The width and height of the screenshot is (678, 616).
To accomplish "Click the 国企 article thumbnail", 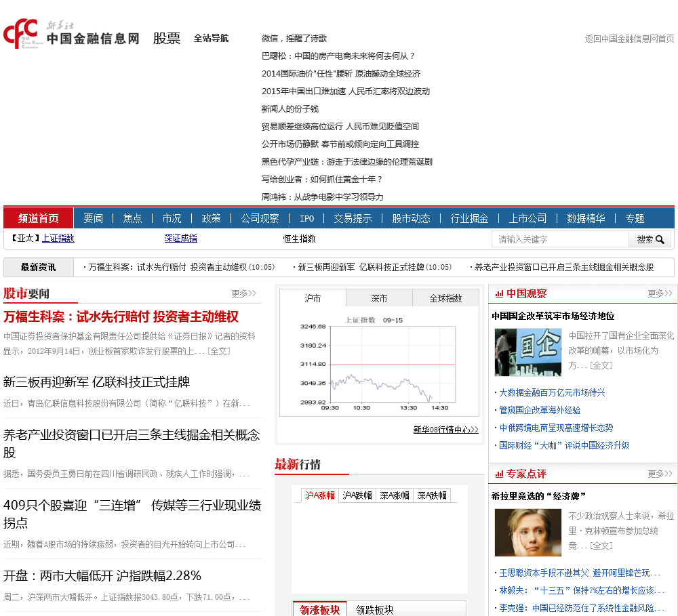I will pyautogui.click(x=528, y=352).
